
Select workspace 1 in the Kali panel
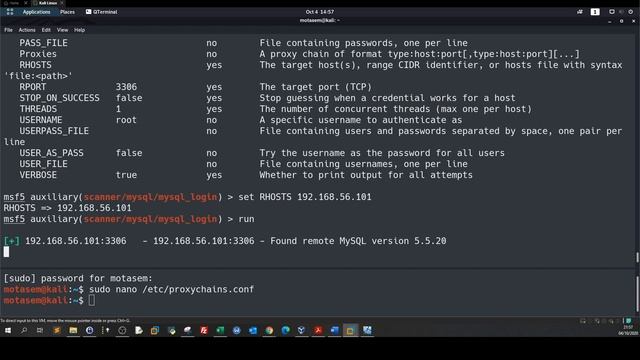click(595, 12)
